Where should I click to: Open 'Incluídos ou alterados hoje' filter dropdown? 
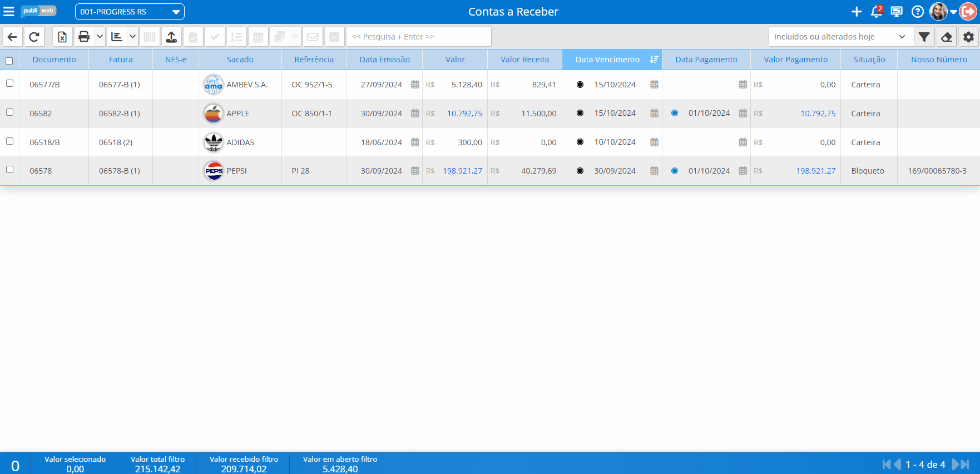pyautogui.click(x=840, y=37)
